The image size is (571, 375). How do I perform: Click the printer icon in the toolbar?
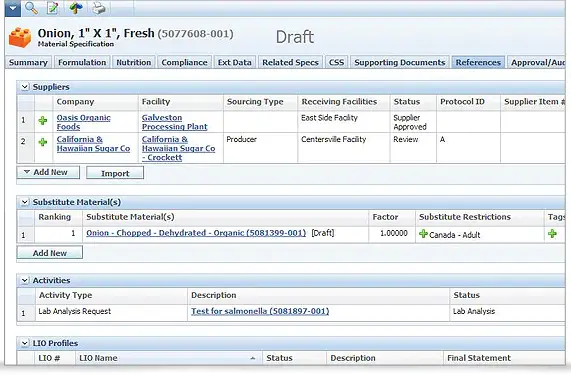click(x=98, y=8)
